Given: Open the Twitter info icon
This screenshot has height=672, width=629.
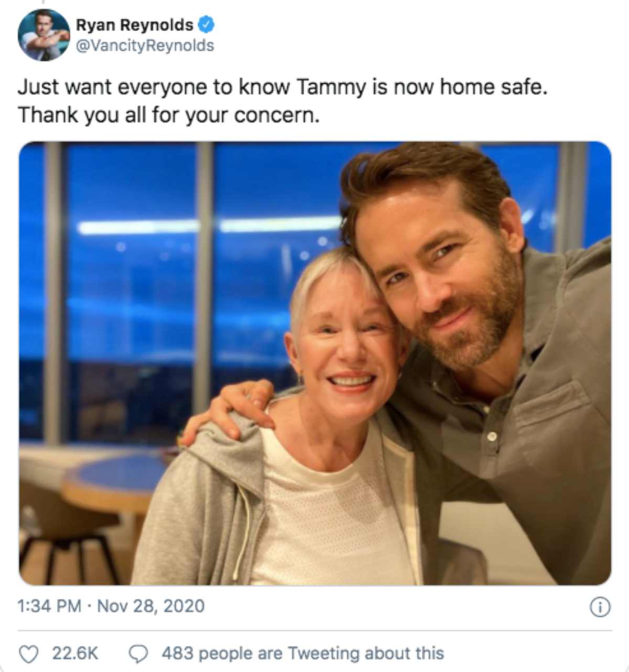Looking at the screenshot, I should pos(600,607).
